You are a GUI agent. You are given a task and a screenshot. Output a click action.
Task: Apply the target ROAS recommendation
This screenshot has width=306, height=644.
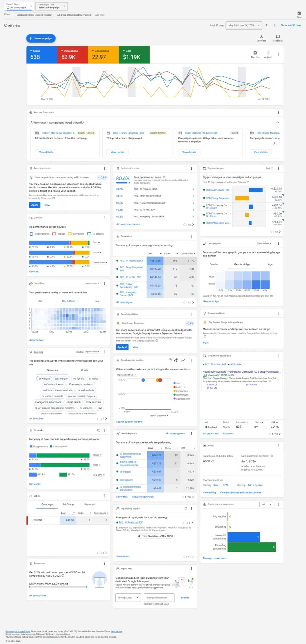[35, 205]
